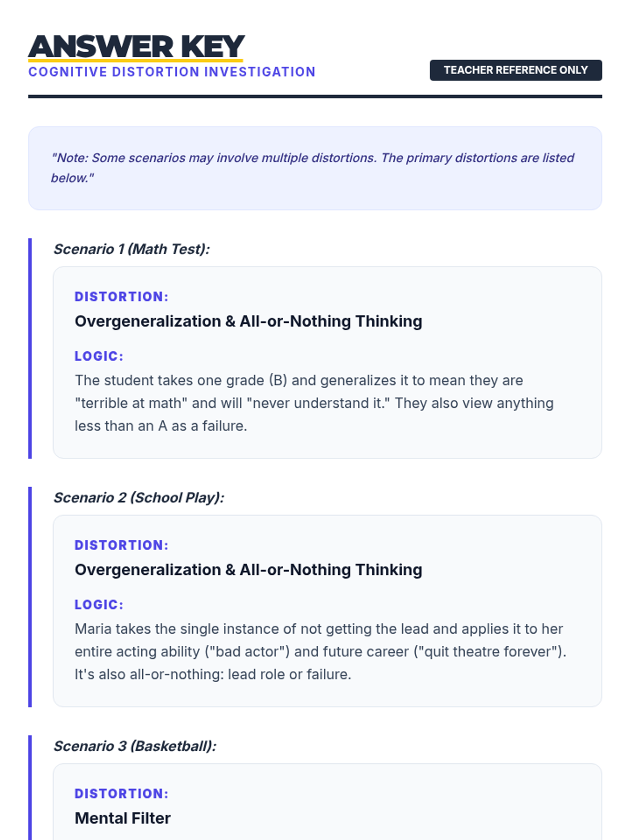Select Scenario 1's Overgeneralization distortion answer

[x=248, y=321]
